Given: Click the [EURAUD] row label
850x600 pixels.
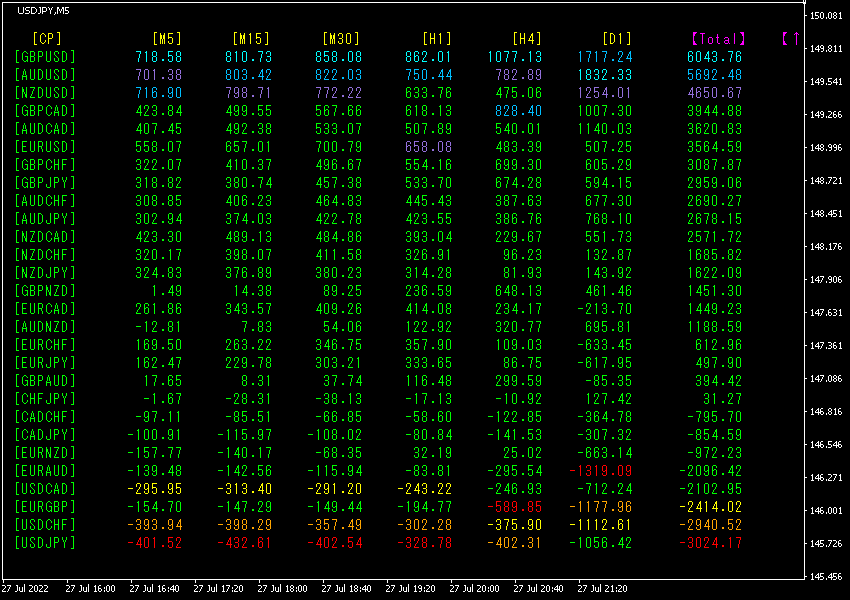Looking at the screenshot, I should click(46, 471).
